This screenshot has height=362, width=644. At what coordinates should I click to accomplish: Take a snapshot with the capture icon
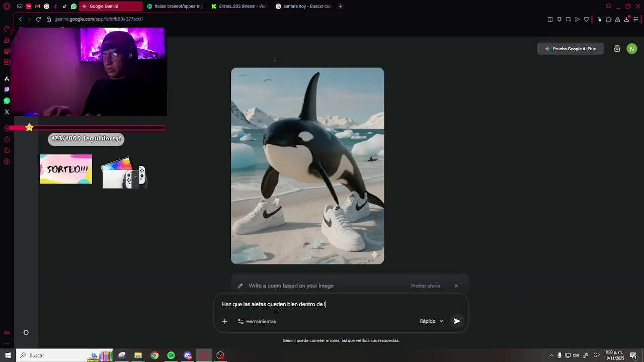pos(568,20)
